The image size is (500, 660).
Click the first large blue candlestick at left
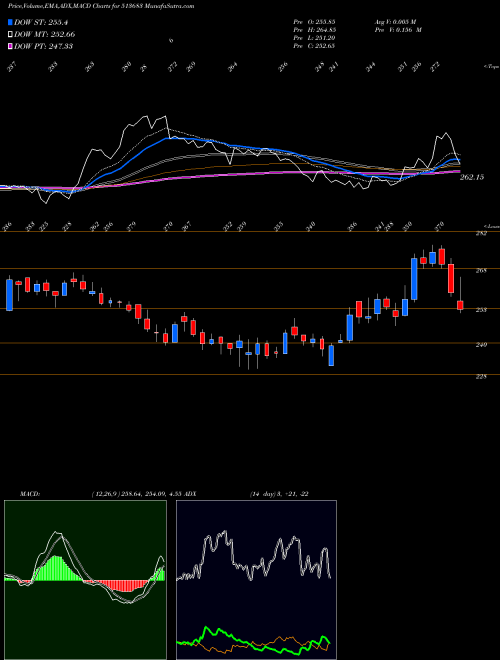pos(9,295)
